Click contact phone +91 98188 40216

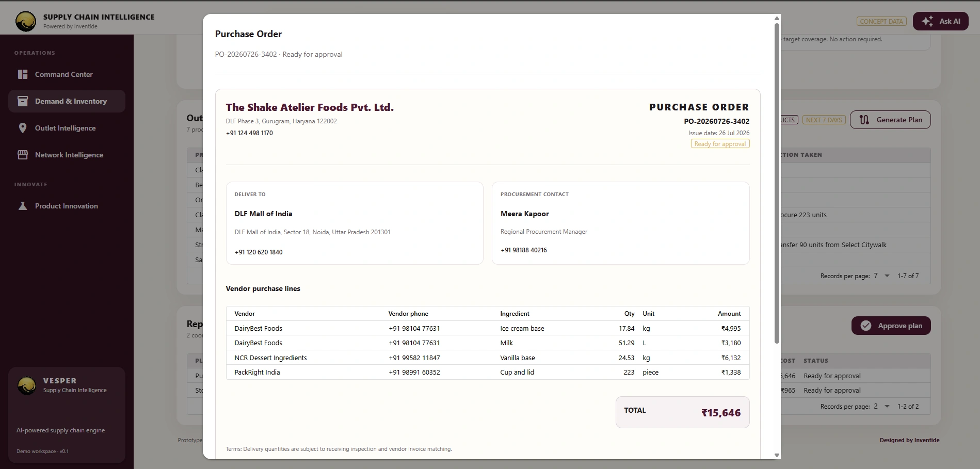524,250
